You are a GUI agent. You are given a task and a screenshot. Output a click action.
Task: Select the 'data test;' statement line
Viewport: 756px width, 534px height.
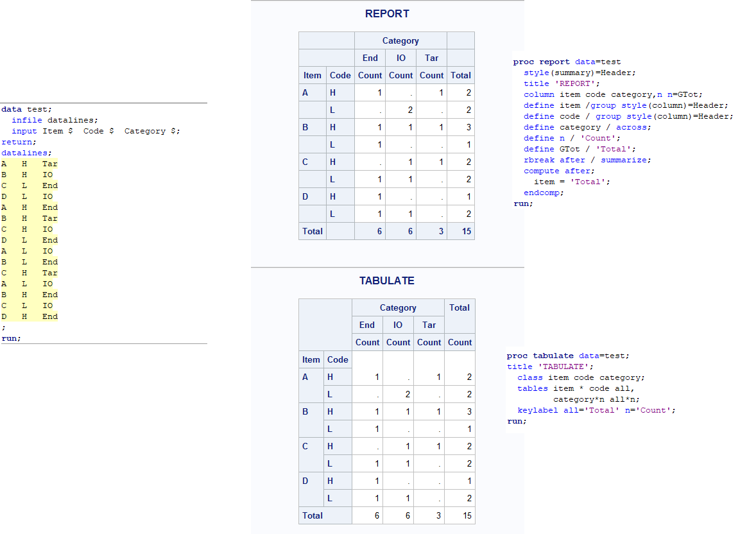[22, 108]
